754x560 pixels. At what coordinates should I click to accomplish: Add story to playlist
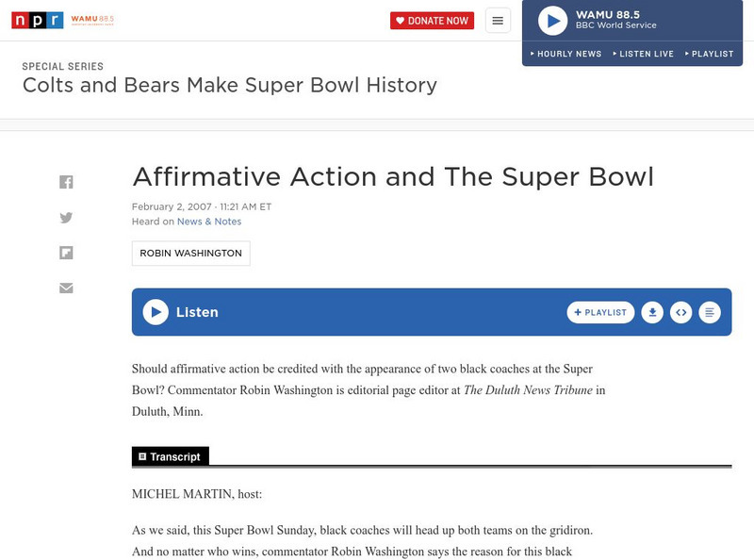(x=600, y=312)
